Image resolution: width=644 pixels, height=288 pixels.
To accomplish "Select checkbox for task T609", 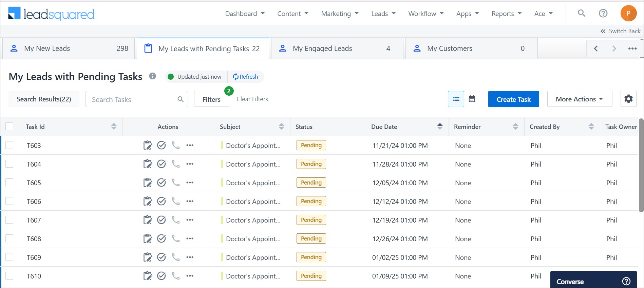I will pyautogui.click(x=10, y=257).
